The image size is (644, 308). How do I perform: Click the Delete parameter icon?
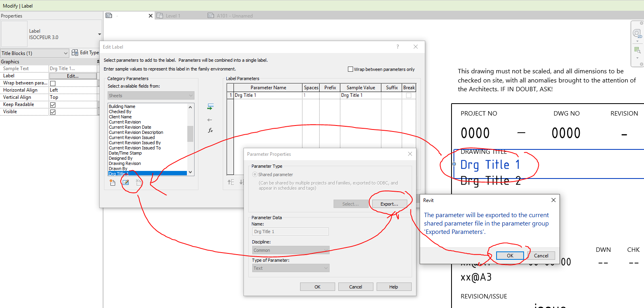139,182
